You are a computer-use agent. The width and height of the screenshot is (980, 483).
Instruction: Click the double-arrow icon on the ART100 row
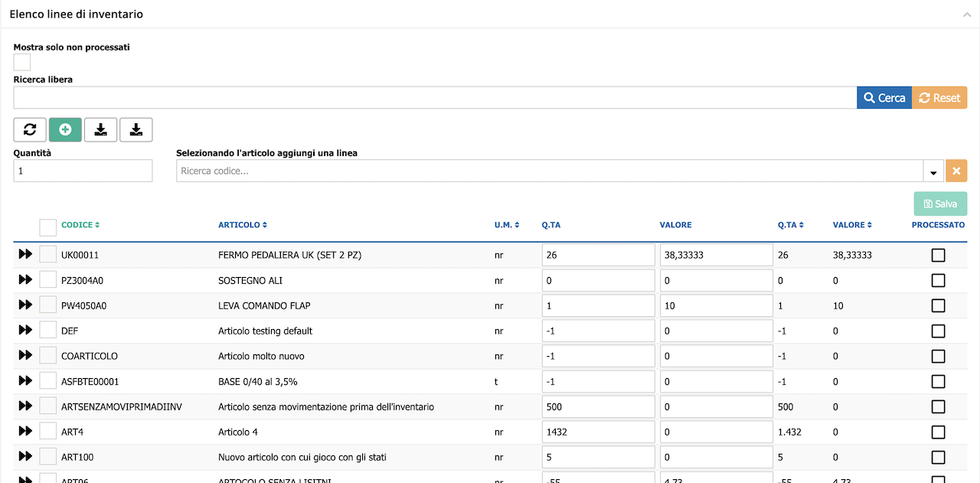pyautogui.click(x=25, y=457)
